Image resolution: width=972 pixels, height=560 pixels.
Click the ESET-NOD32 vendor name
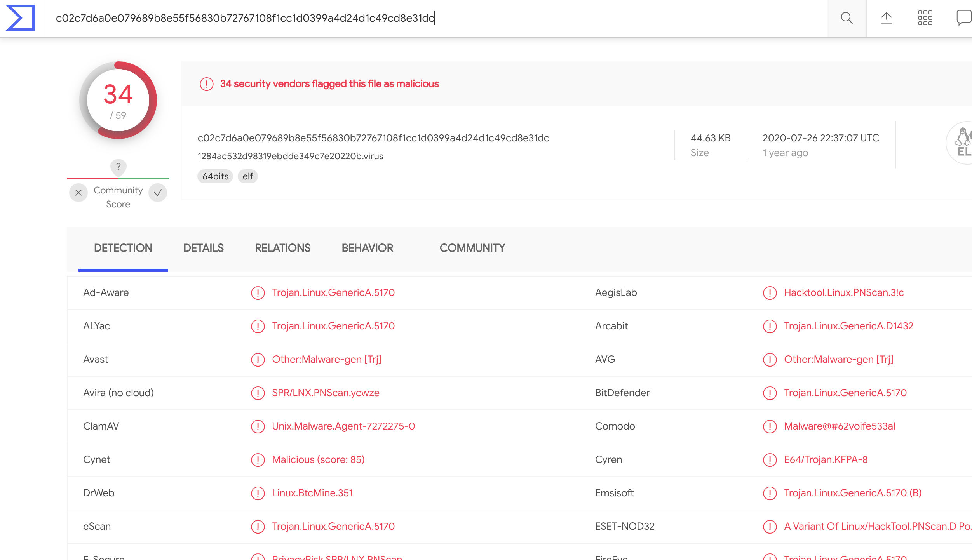click(x=625, y=527)
